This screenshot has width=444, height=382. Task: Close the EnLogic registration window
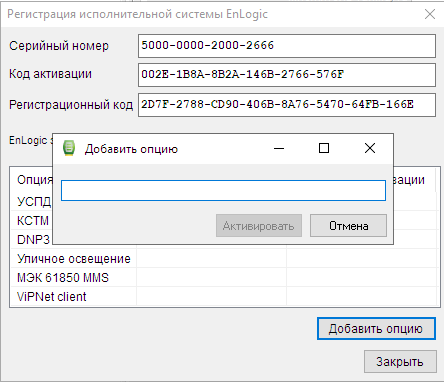coord(430,14)
